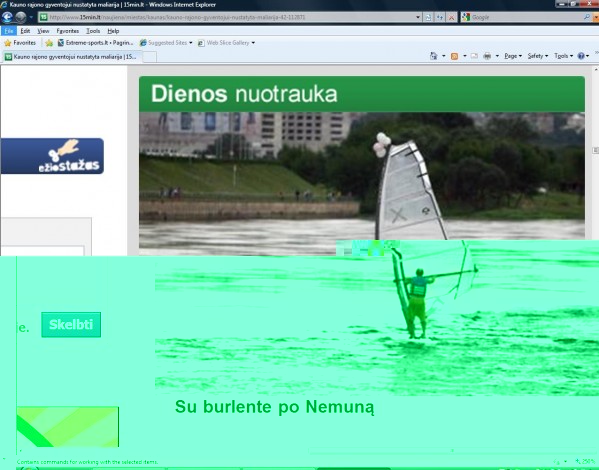Open the search provider dropdown arrow
The image size is (599, 470).
595,17
